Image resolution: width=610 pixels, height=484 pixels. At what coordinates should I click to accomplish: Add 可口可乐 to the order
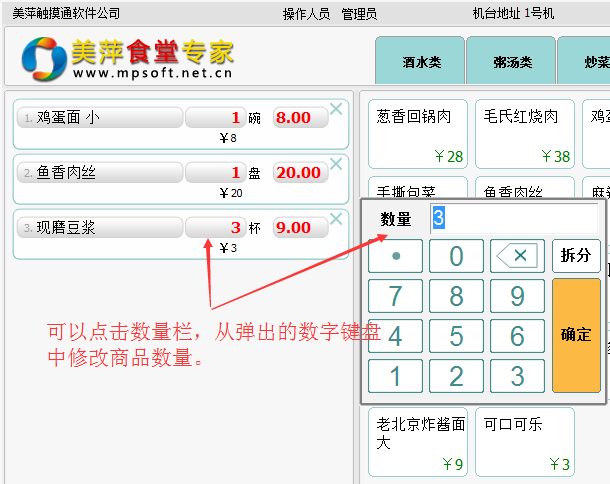pos(525,441)
